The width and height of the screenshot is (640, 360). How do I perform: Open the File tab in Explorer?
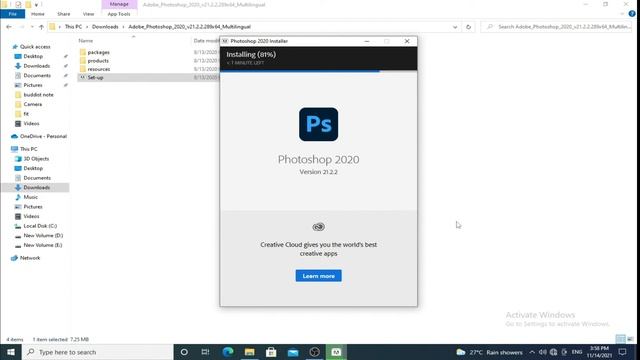pos(13,14)
